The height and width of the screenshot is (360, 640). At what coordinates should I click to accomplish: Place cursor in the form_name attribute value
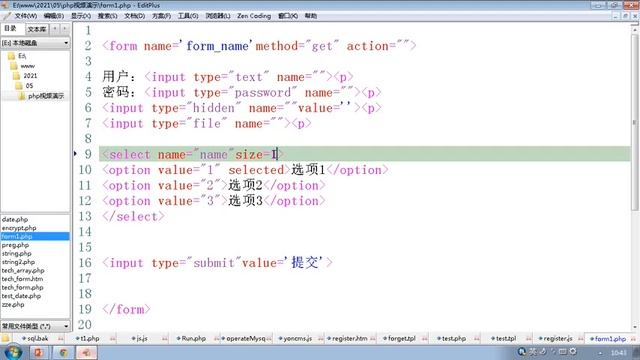[x=217, y=46]
